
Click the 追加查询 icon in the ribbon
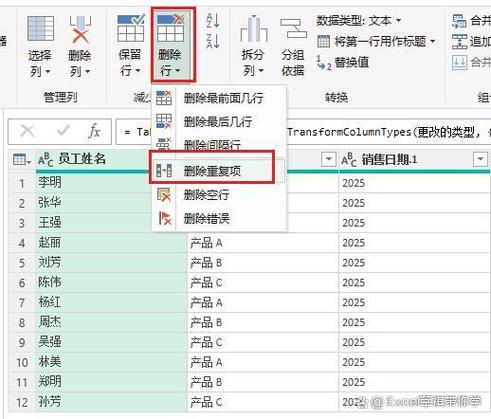pos(459,41)
